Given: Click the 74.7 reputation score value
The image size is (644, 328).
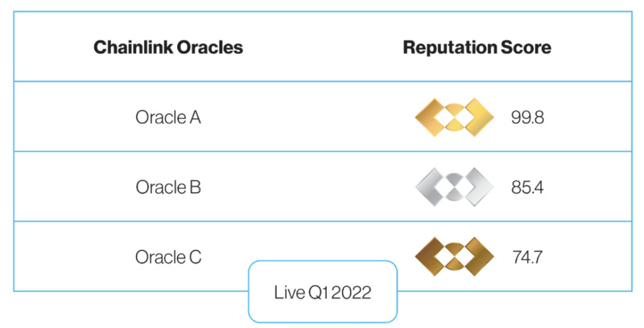Looking at the screenshot, I should (527, 257).
